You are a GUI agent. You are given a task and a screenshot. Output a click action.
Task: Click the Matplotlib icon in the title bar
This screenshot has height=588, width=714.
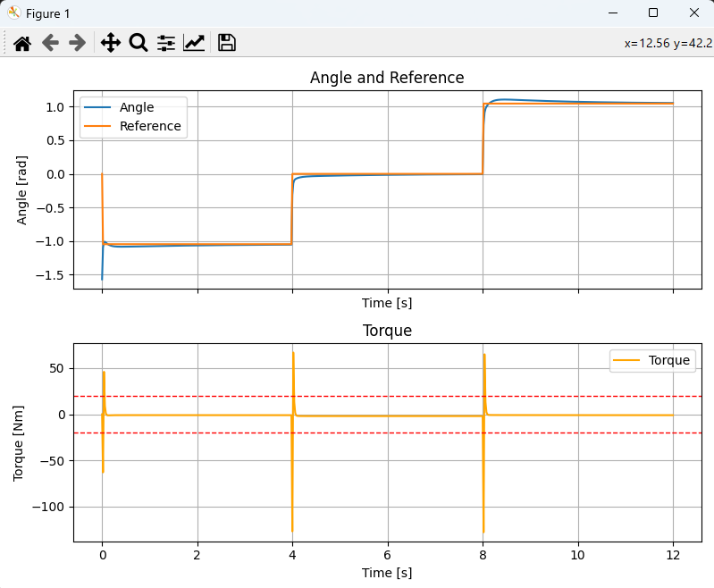coord(14,13)
